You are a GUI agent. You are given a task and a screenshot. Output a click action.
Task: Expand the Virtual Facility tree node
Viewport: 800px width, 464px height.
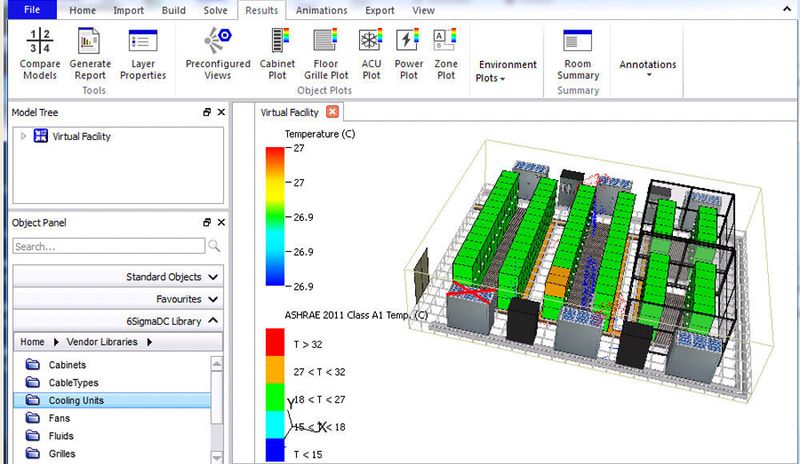pos(23,136)
